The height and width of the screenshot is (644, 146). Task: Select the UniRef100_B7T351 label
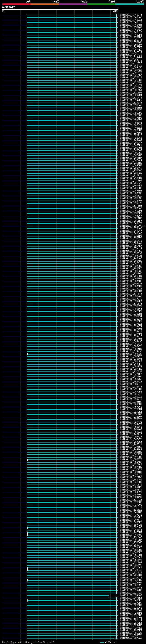(131, 82)
